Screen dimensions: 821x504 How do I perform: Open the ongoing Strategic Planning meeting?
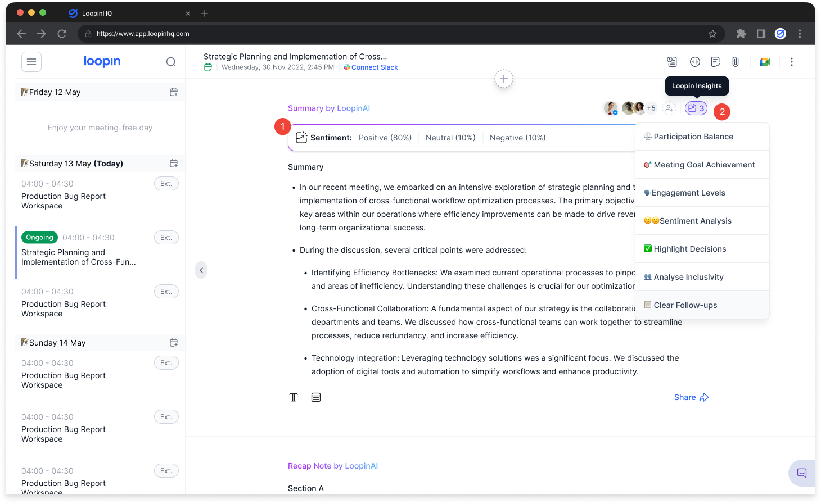pyautogui.click(x=100, y=252)
